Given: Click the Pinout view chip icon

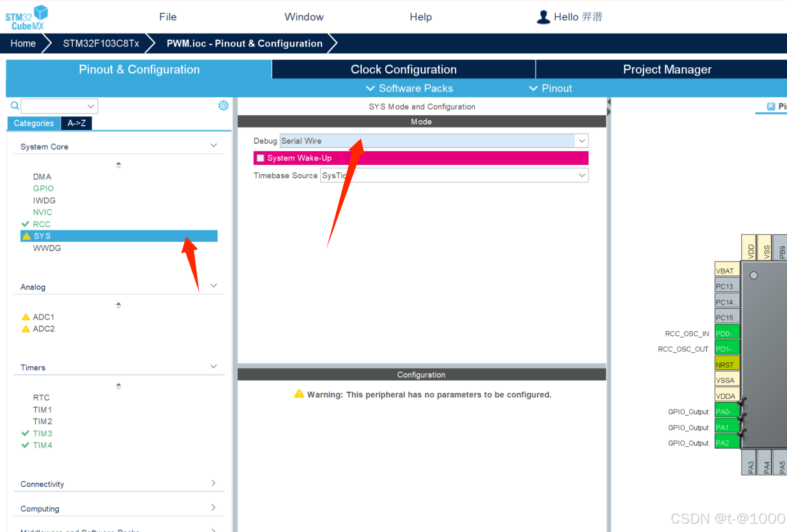Looking at the screenshot, I should point(771,106).
